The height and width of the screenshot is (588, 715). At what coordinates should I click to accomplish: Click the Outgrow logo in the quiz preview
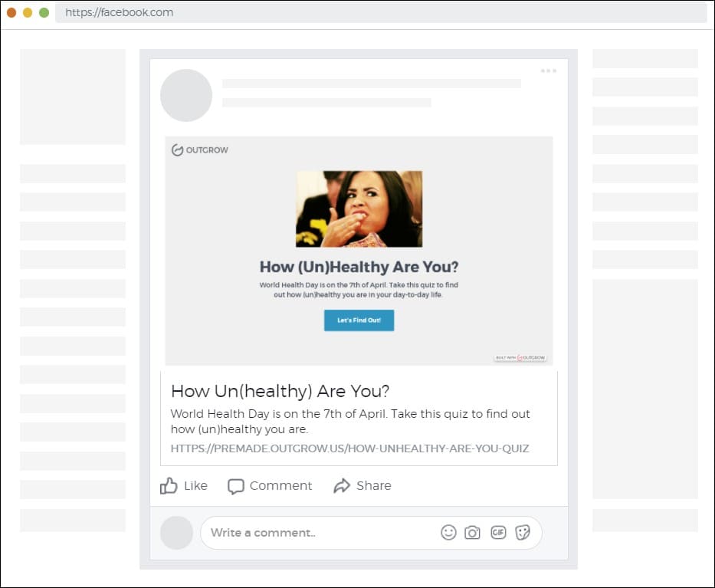click(x=200, y=150)
